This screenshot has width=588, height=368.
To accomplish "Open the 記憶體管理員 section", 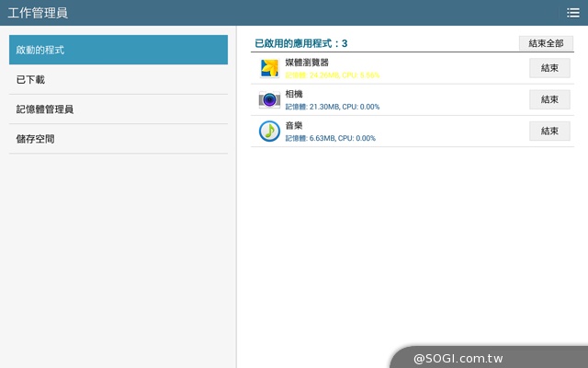I will click(x=119, y=109).
